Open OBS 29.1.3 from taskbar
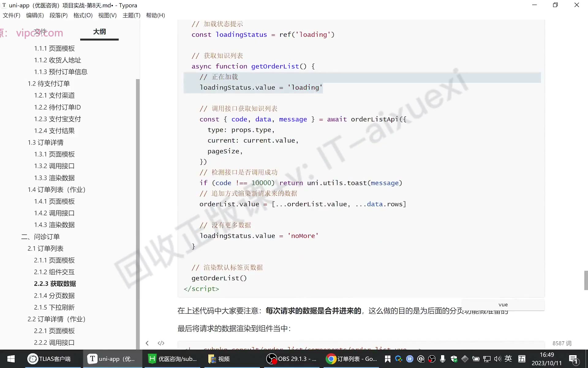Viewport: 588px width, 368px height. tap(292, 359)
